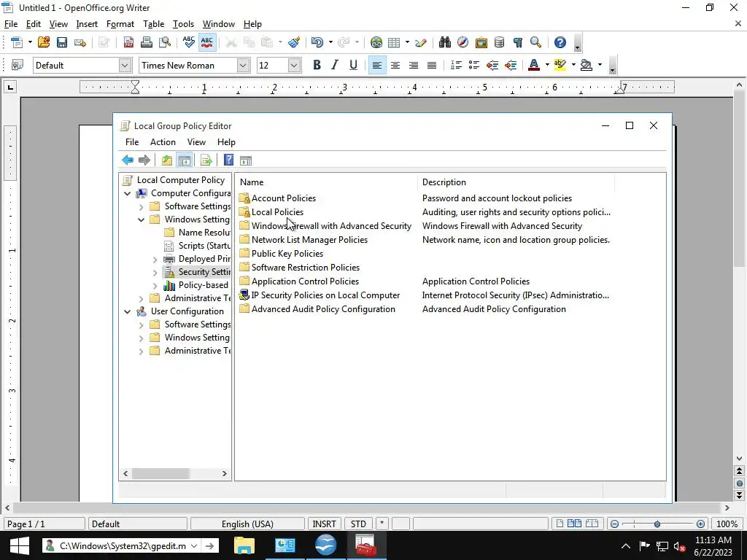747x560 pixels.
Task: Click the Table insert icon
Action: pyautogui.click(x=394, y=42)
